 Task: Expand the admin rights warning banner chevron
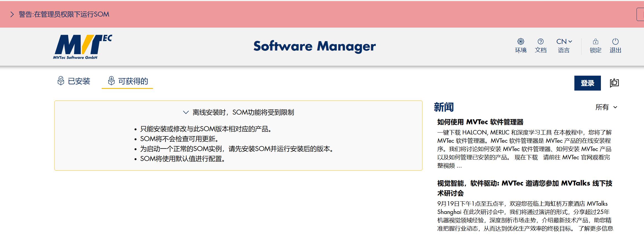[x=12, y=14]
